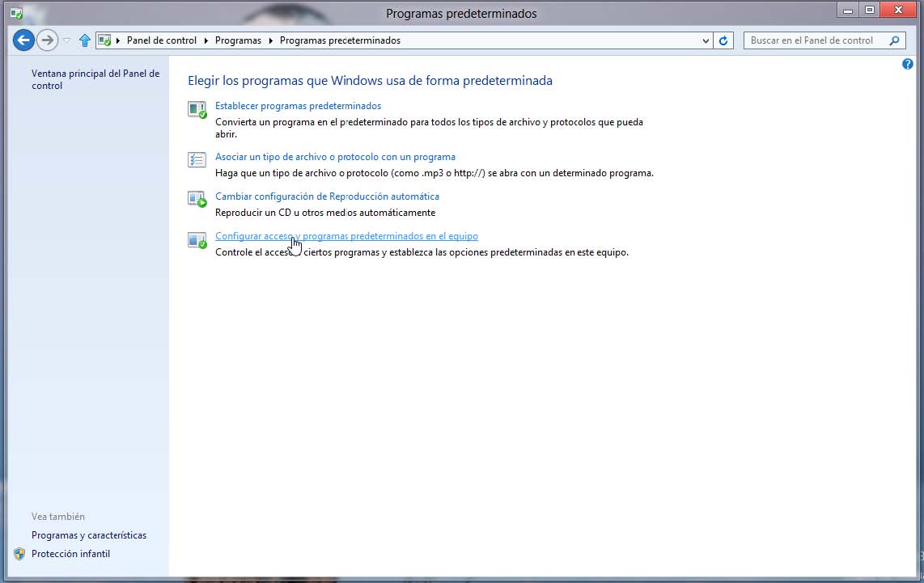This screenshot has width=924, height=583.
Task: Open 'Cambiar configuración de Reproducción automática'
Action: point(327,196)
